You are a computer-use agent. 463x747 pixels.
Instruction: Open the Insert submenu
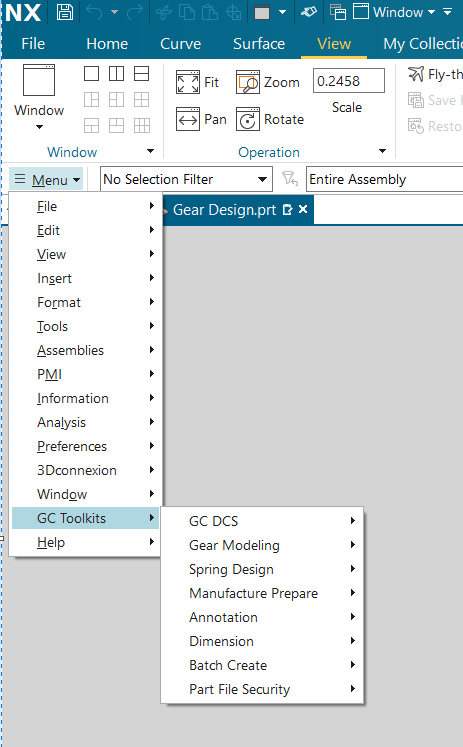click(x=86, y=278)
